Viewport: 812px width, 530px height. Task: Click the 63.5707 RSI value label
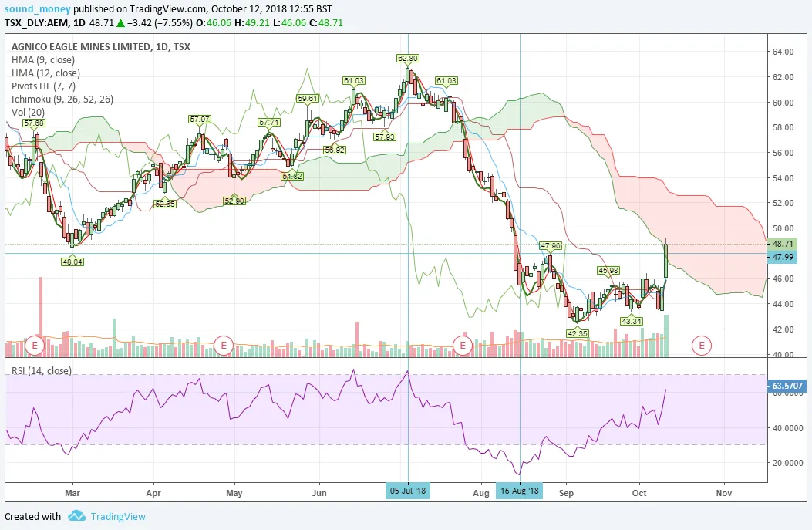[x=787, y=386]
